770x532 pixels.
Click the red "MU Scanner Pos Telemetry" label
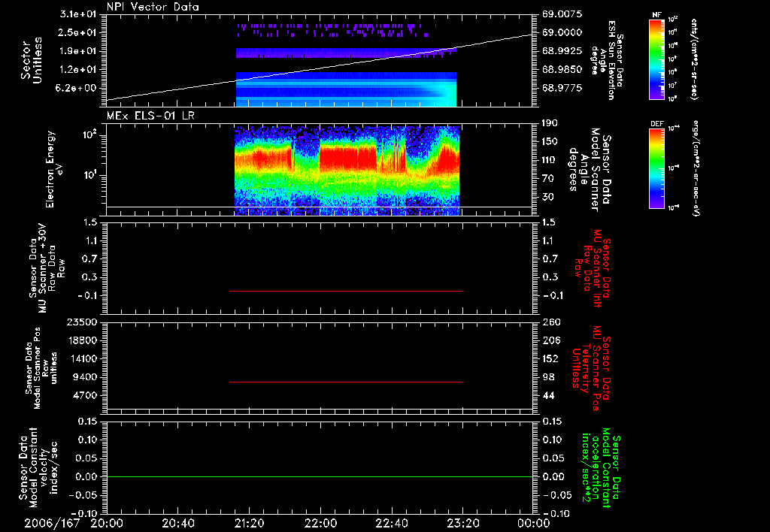[x=592, y=368]
